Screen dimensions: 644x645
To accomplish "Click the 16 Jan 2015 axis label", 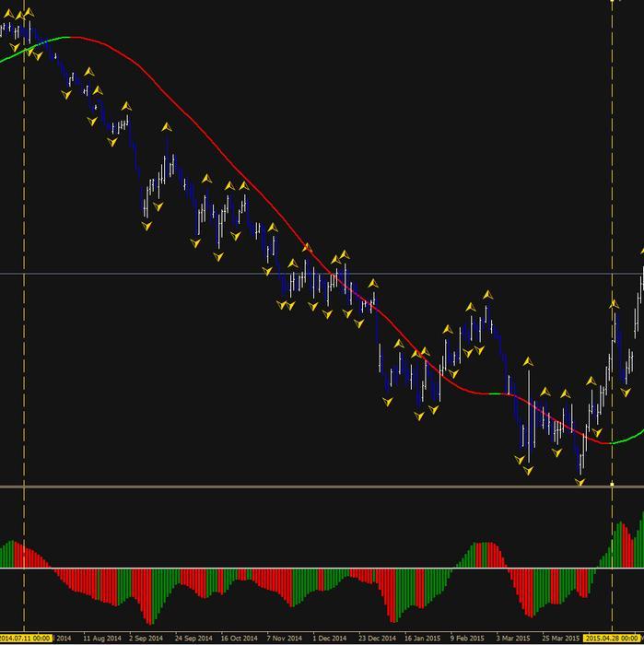I will point(422,639).
